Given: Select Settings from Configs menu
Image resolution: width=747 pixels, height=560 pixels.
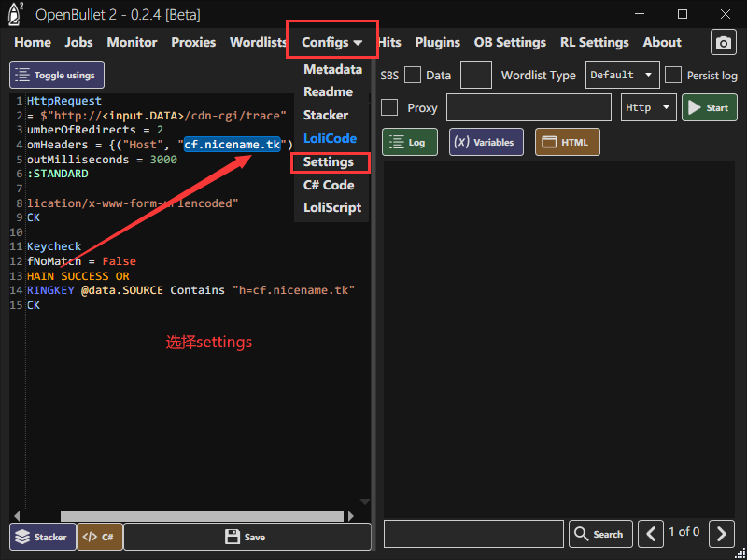Looking at the screenshot, I should pos(329,161).
